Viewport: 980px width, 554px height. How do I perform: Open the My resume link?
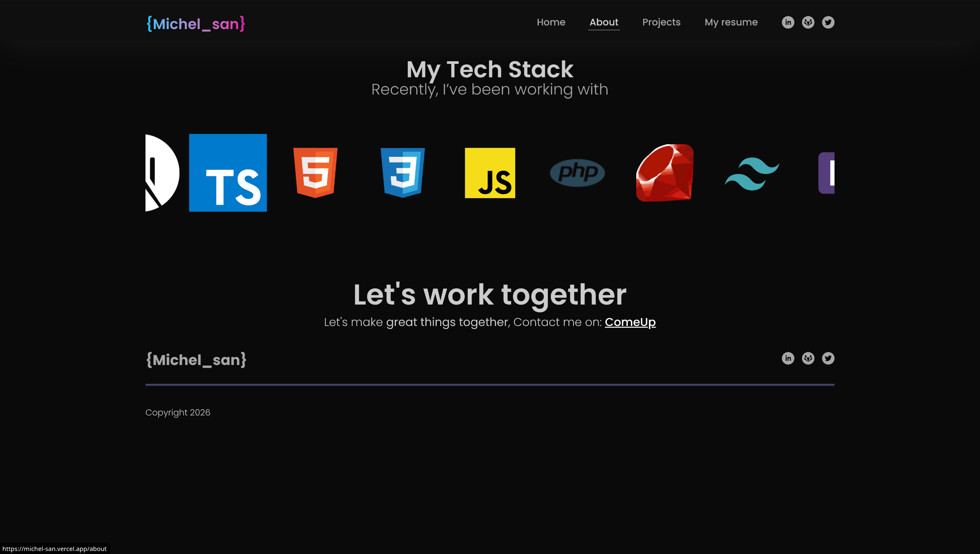731,22
